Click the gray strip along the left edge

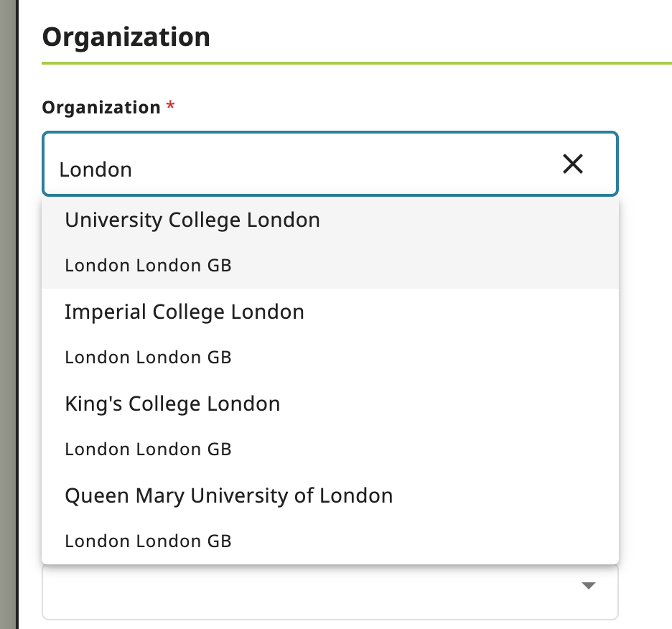click(8, 314)
